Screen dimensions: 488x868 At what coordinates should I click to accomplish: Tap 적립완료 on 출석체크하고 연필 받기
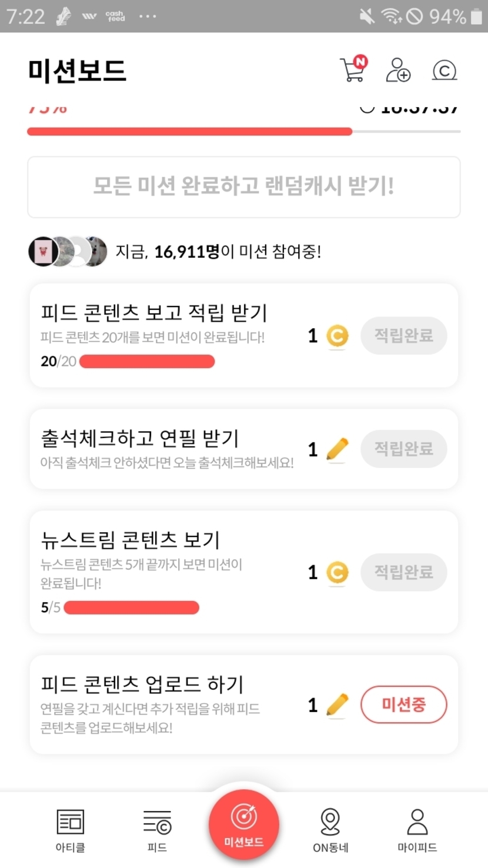click(403, 449)
